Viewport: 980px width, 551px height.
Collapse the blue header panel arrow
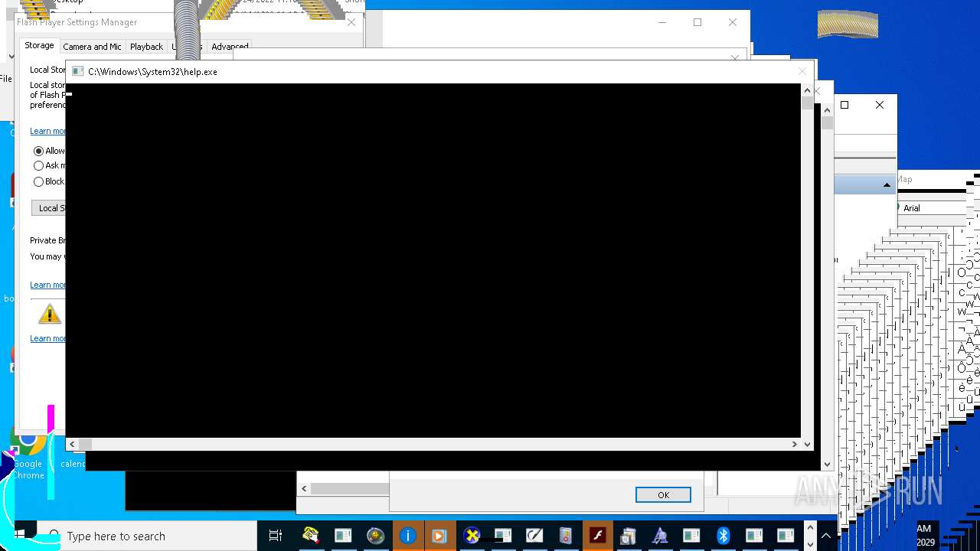(887, 184)
